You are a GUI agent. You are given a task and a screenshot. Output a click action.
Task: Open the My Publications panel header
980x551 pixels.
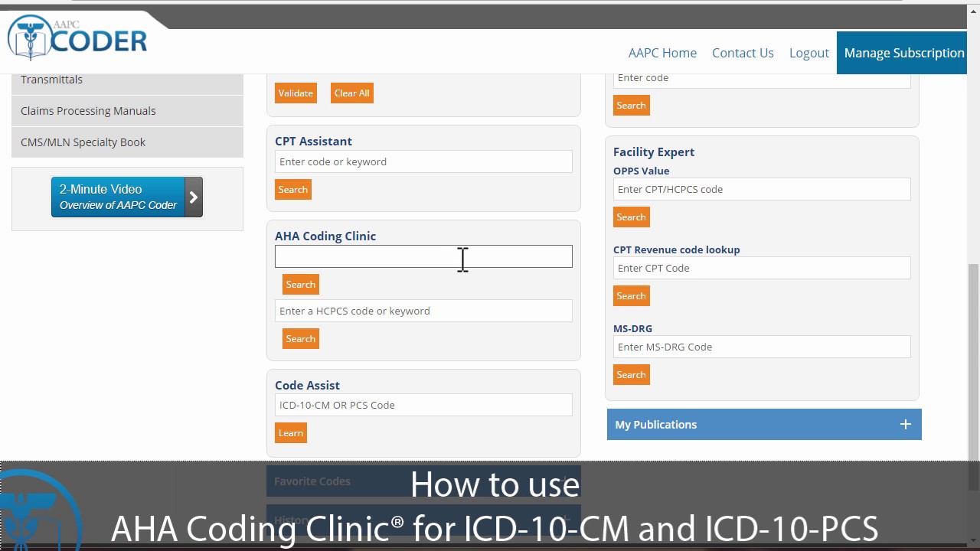point(764,425)
